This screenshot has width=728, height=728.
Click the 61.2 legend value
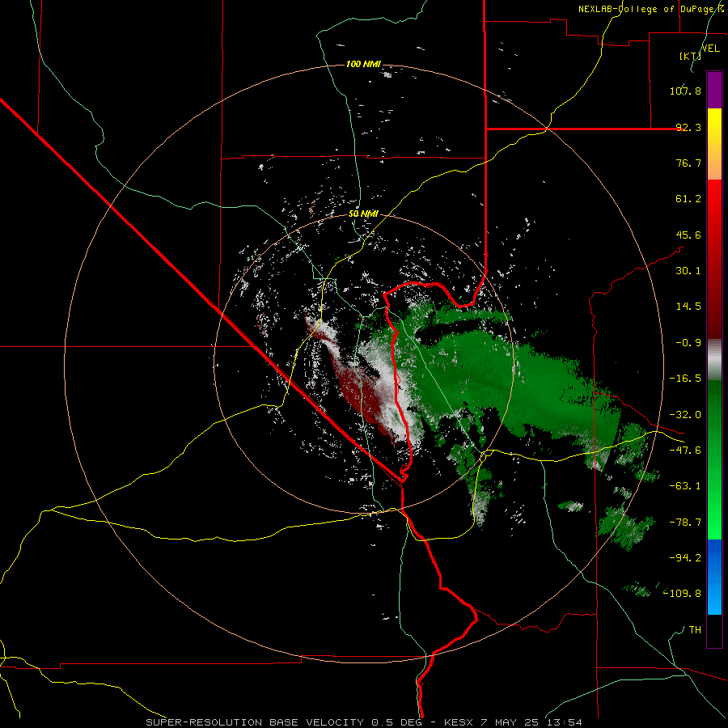[x=688, y=199]
